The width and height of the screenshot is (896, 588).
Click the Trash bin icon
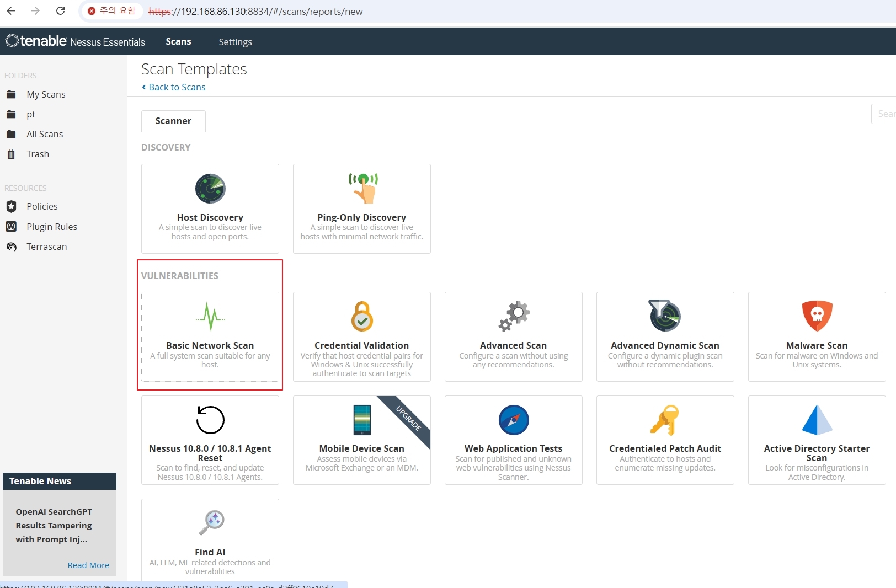pos(11,154)
